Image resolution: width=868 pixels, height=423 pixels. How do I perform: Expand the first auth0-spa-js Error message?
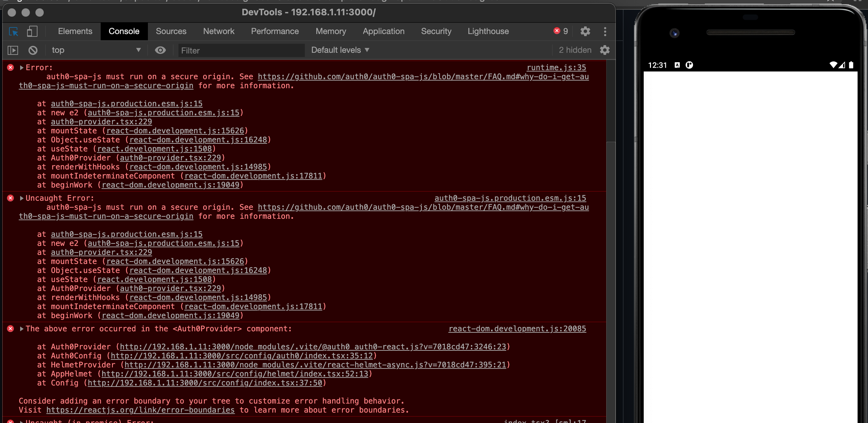click(x=21, y=67)
